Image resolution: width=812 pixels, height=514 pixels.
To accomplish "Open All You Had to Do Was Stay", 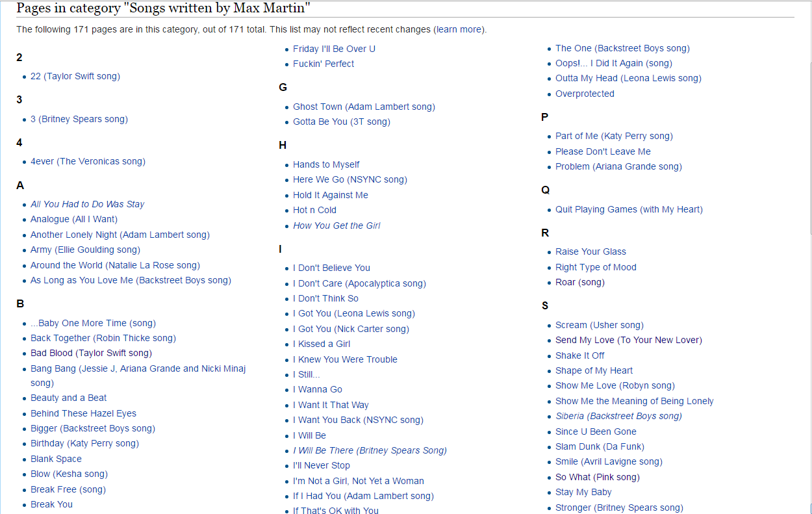I will [87, 204].
